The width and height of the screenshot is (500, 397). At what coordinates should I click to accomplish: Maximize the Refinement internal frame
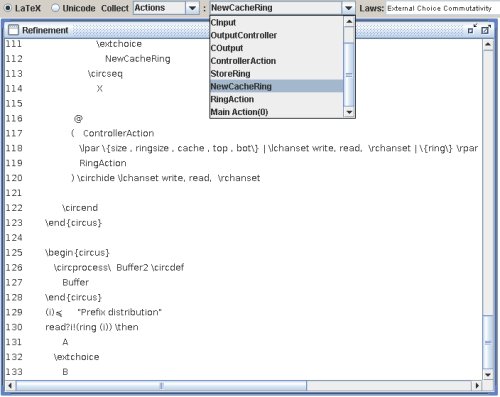click(x=486, y=29)
